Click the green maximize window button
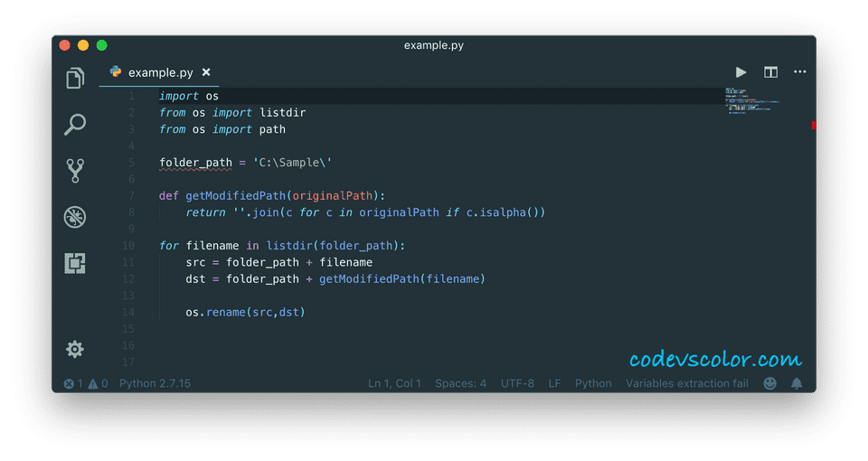This screenshot has width=868, height=461. (x=102, y=45)
